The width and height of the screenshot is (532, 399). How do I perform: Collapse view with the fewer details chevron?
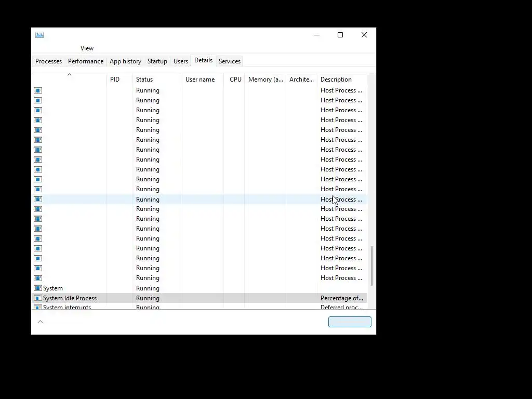pyautogui.click(x=41, y=322)
